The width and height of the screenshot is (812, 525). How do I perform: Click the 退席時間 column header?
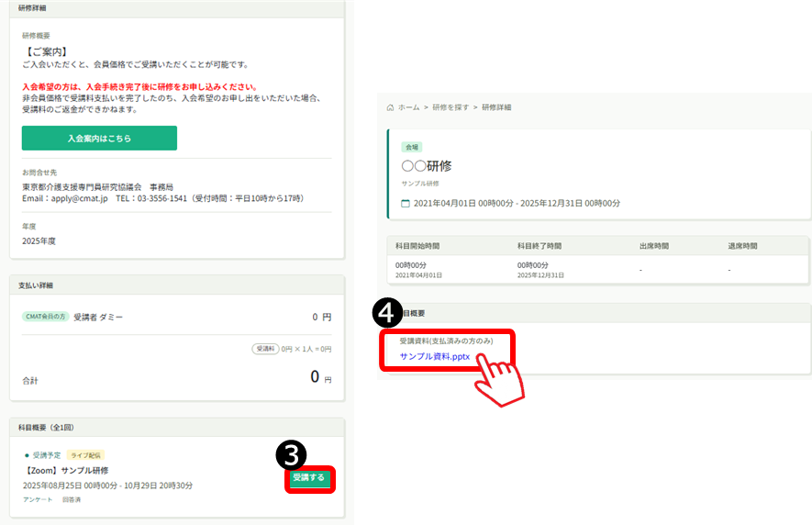pyautogui.click(x=743, y=246)
